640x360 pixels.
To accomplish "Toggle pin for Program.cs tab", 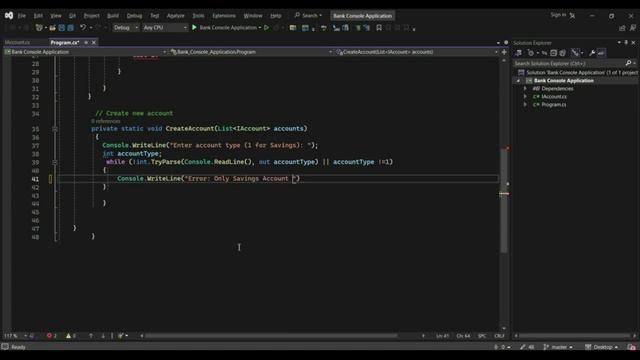I will 86,42.
